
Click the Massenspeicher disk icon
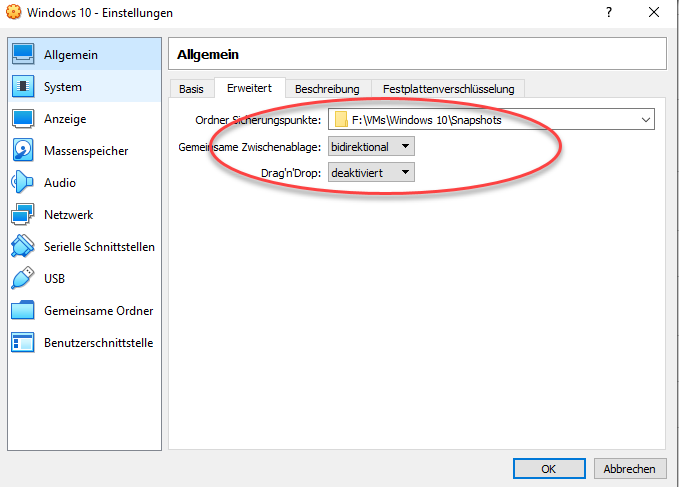[23, 150]
